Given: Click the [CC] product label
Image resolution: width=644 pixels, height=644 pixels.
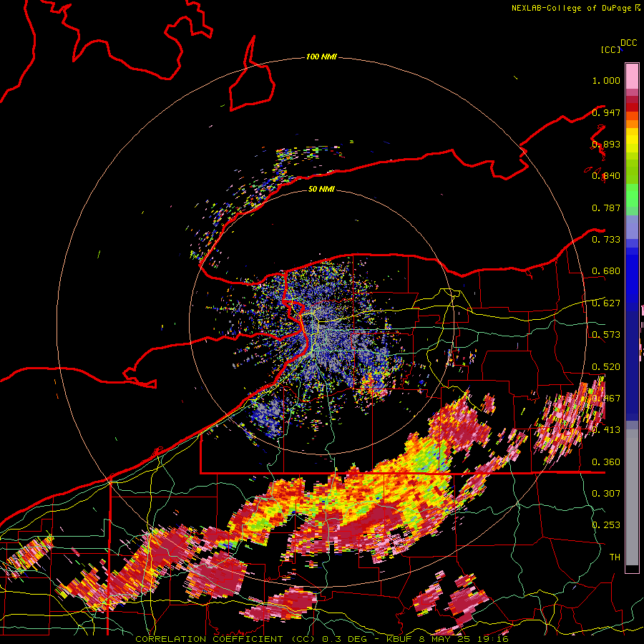Looking at the screenshot, I should coord(610,49).
